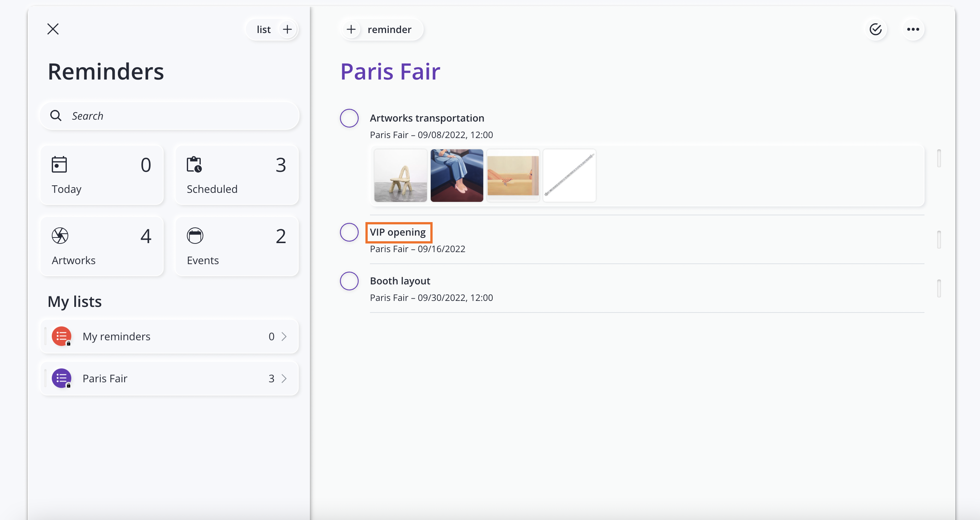Image resolution: width=980 pixels, height=520 pixels.
Task: Click the magnifying glass search icon
Action: click(x=56, y=116)
